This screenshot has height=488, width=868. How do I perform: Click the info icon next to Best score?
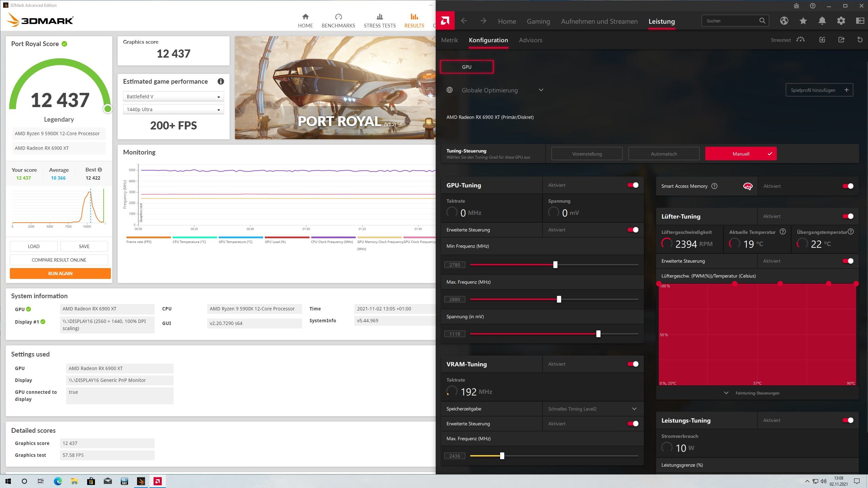click(x=100, y=169)
